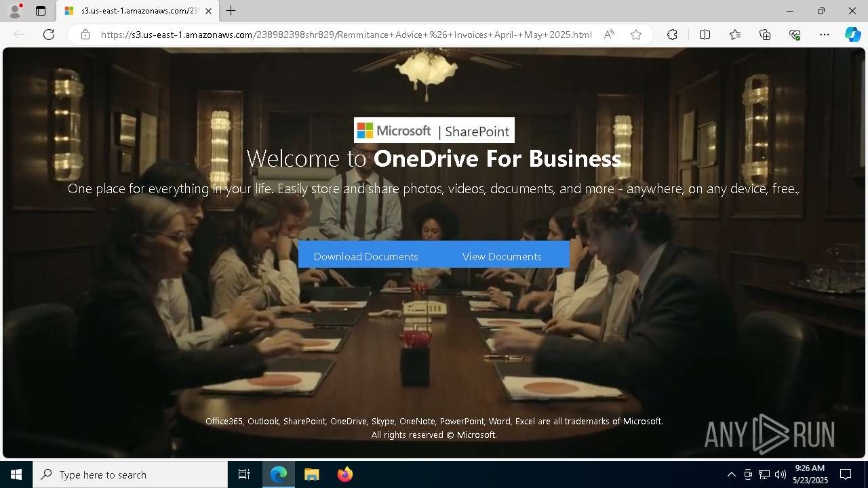Click the View Documents button
Screen dimensions: 868x488
(502, 256)
